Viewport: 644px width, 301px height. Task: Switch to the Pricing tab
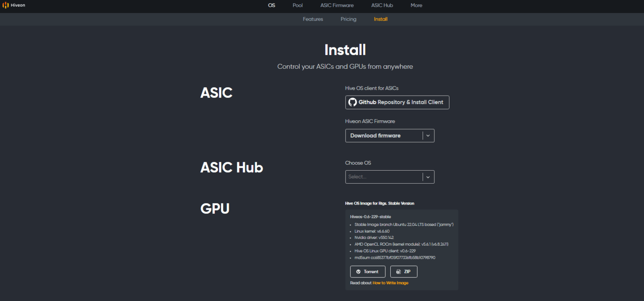[x=348, y=19]
